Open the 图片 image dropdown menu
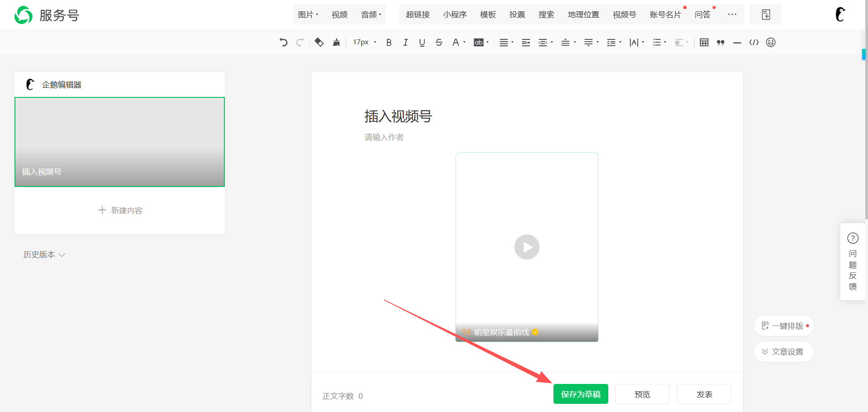Screen dimensions: 868x412 pyautogui.click(x=308, y=15)
